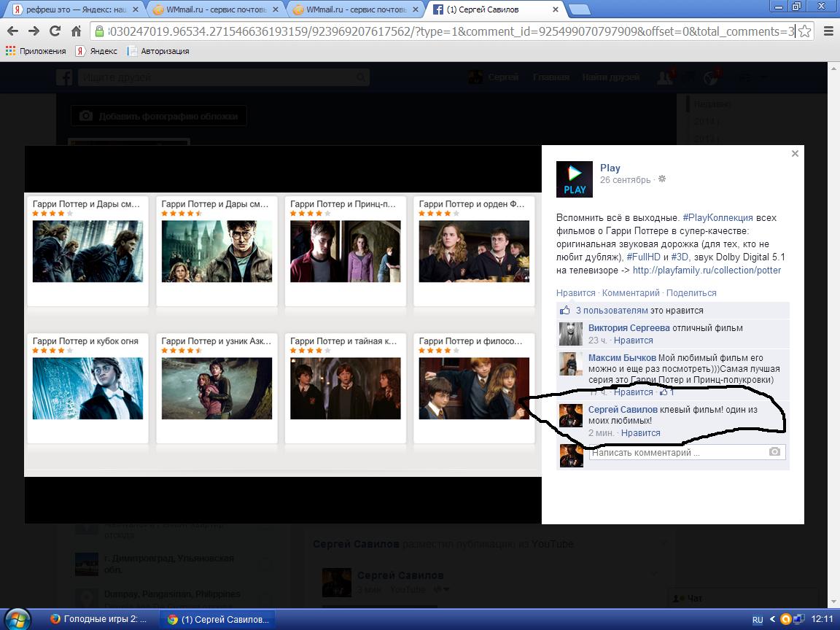Open the 26 сентябрь post date
Viewport: 840px width, 630px height.
(x=625, y=180)
